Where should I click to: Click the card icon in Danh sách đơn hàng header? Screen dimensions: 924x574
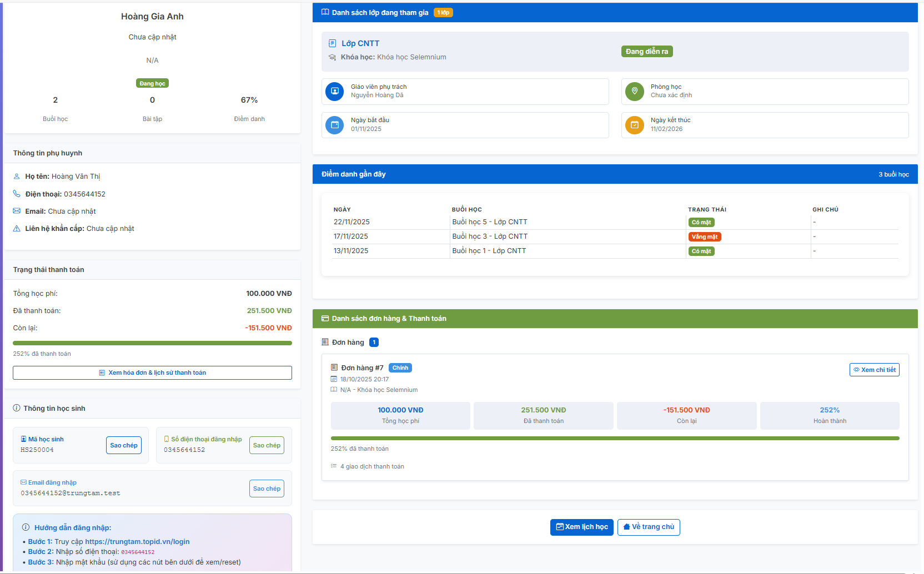click(x=325, y=318)
